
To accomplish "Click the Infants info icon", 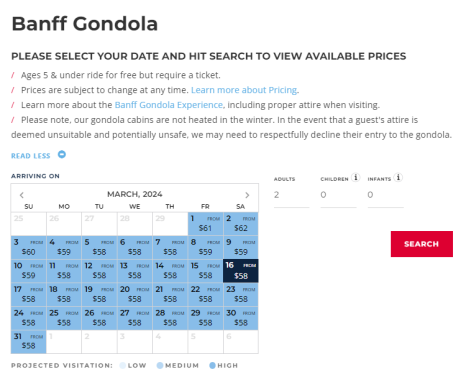I will (x=398, y=177).
